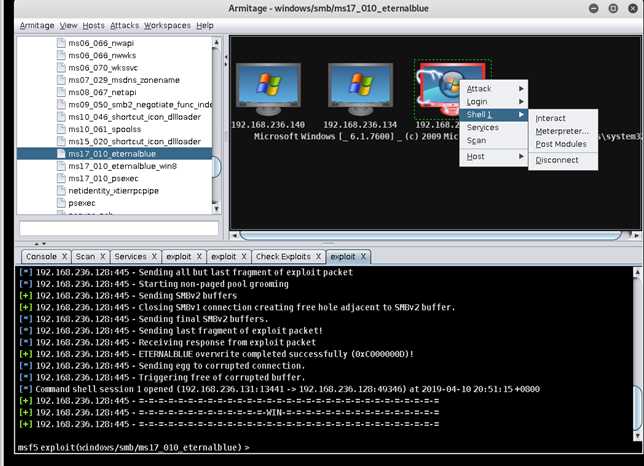
Task: Click the ETERNALBLUE overwrite completed line
Action: pos(217,354)
